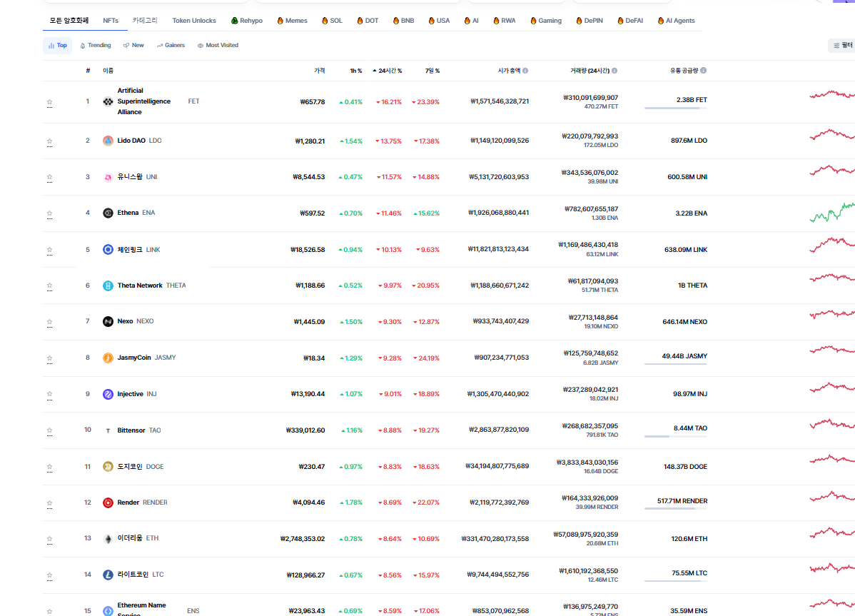Open the Bittensor TAO coin link
Viewport: 855px width, 616px height.
139,430
